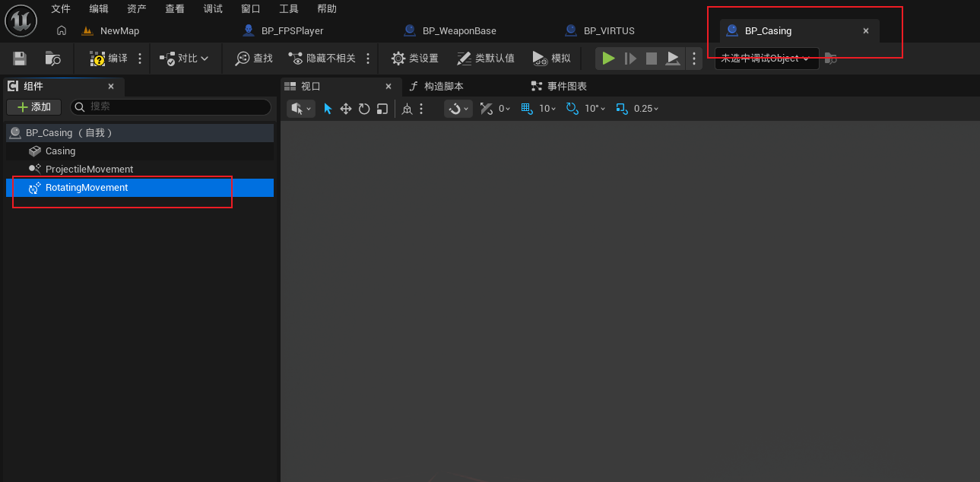Click the stop playback button
The image size is (980, 482).
point(652,58)
